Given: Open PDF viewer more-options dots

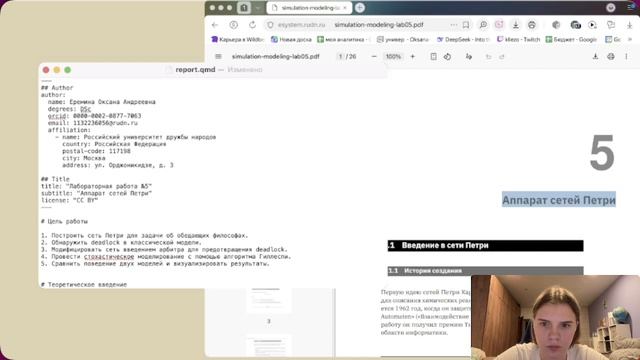Looking at the screenshot, I should [627, 57].
